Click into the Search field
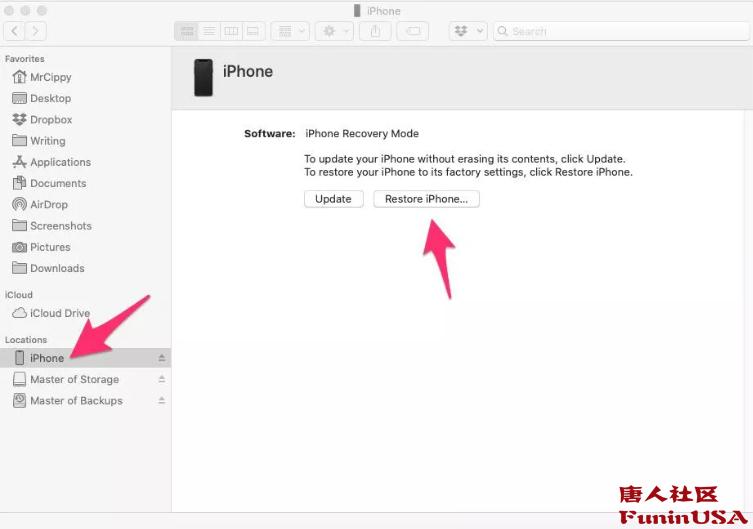Viewport: 753px width, 529px height. coord(620,31)
